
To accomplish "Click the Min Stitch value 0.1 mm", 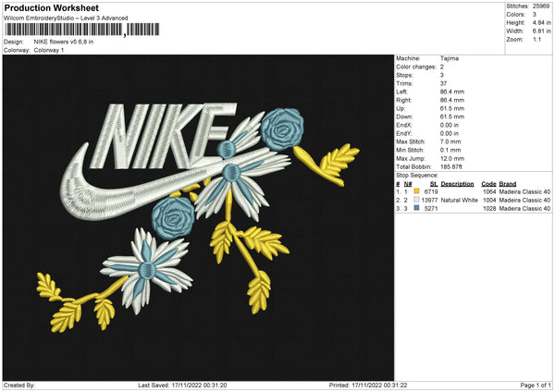I will coord(450,150).
